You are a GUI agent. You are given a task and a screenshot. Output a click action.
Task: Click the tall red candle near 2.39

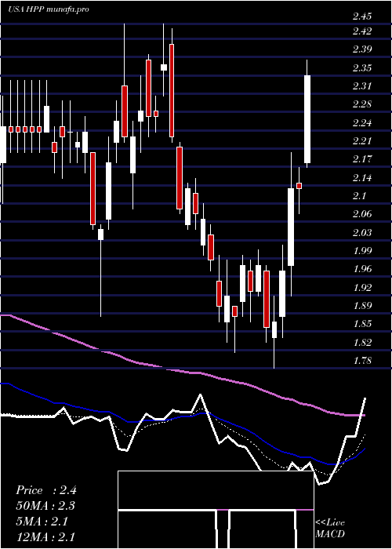(x=172, y=90)
